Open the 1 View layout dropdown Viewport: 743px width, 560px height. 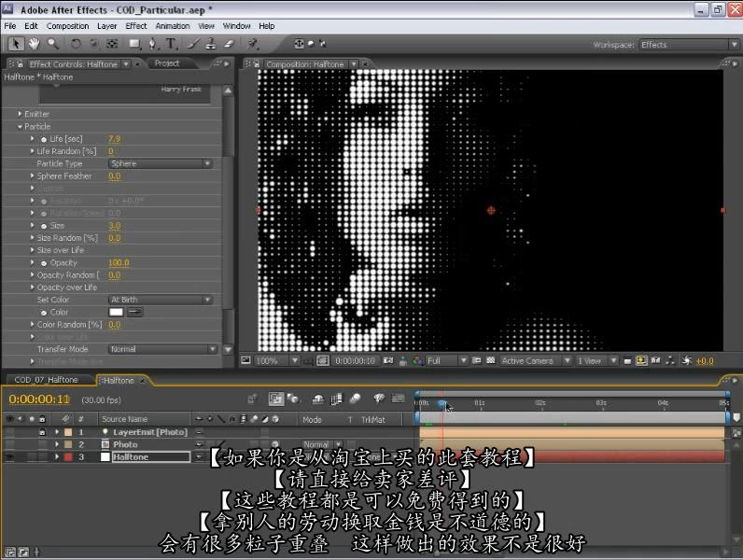(x=596, y=361)
